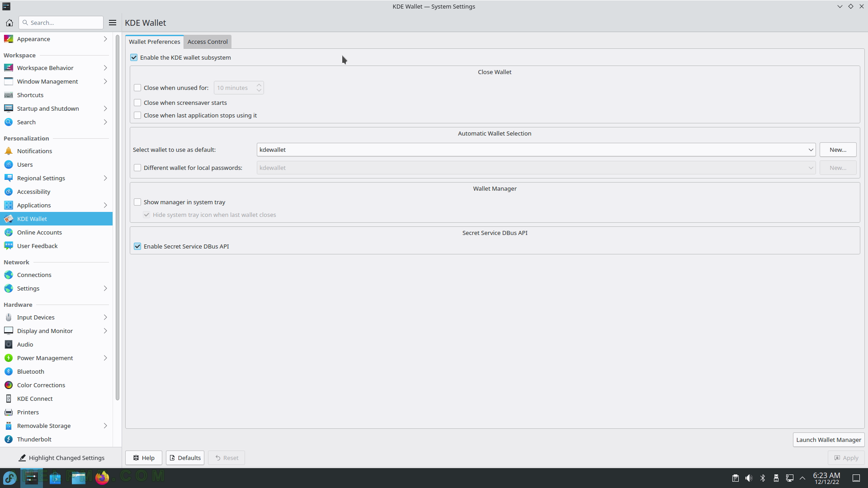Check Close when unused for option
This screenshot has width=868, height=488.
pyautogui.click(x=137, y=88)
